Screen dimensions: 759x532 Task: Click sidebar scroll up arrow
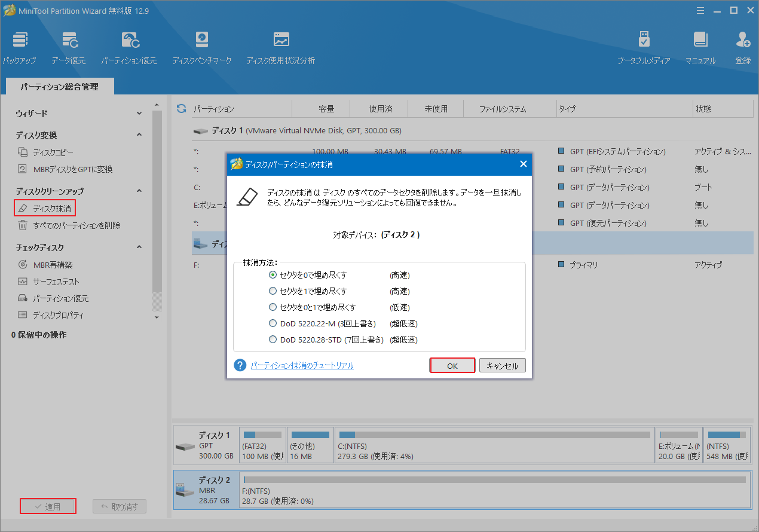[157, 105]
